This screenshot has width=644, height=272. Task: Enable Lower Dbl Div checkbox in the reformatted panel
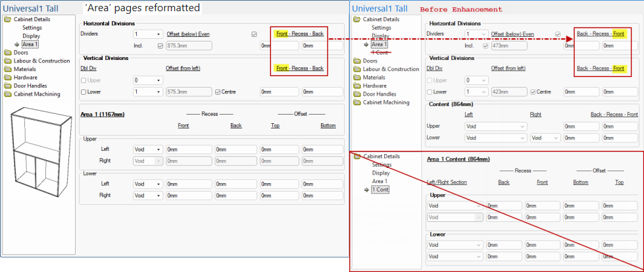[84, 92]
